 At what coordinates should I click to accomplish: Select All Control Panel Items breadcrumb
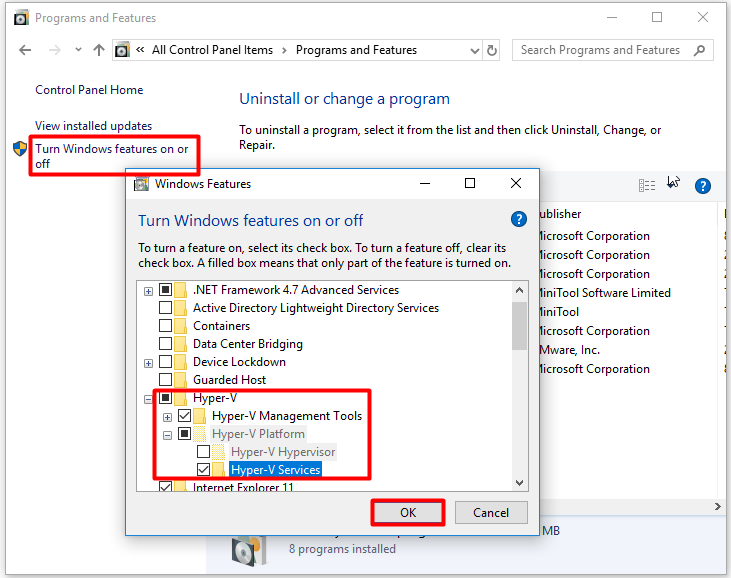[x=212, y=50]
